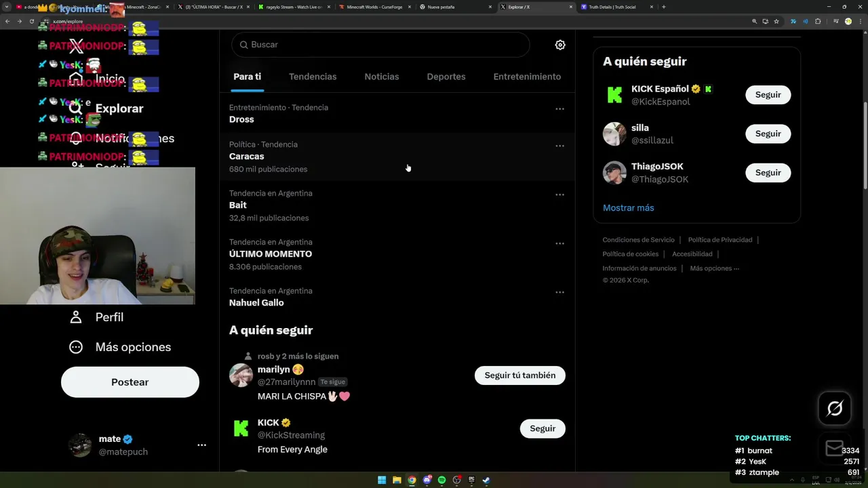Open Dross trending topic
The width and height of the screenshot is (868, 488).
[397, 114]
